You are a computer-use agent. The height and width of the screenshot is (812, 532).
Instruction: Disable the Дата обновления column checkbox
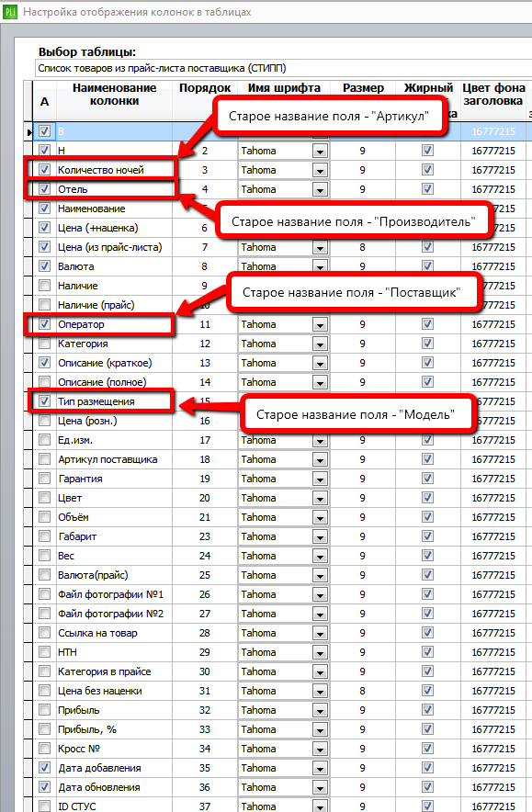(44, 787)
